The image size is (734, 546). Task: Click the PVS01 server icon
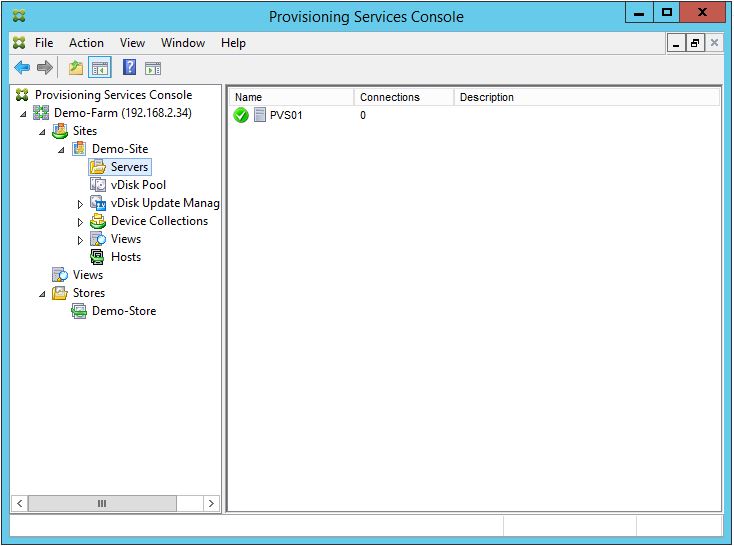tap(260, 115)
